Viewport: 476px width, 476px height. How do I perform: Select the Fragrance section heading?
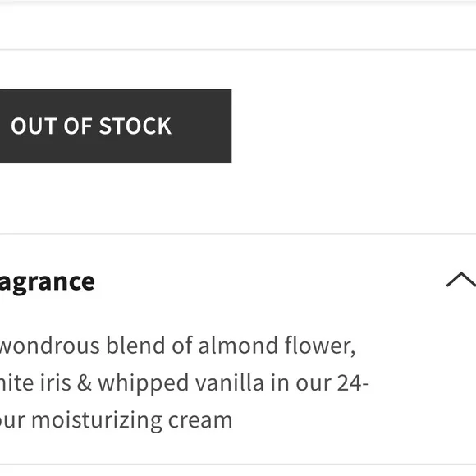pos(47,282)
